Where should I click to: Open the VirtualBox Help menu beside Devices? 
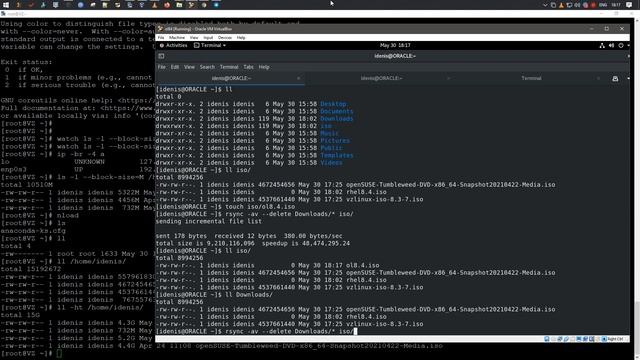241,38
